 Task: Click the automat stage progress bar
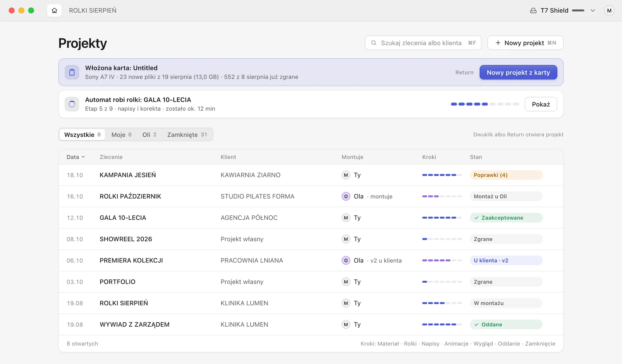pyautogui.click(x=485, y=104)
